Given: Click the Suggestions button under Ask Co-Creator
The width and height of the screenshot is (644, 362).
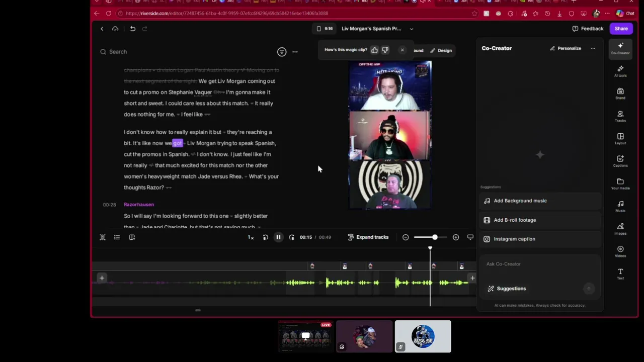Looking at the screenshot, I should [507, 289].
